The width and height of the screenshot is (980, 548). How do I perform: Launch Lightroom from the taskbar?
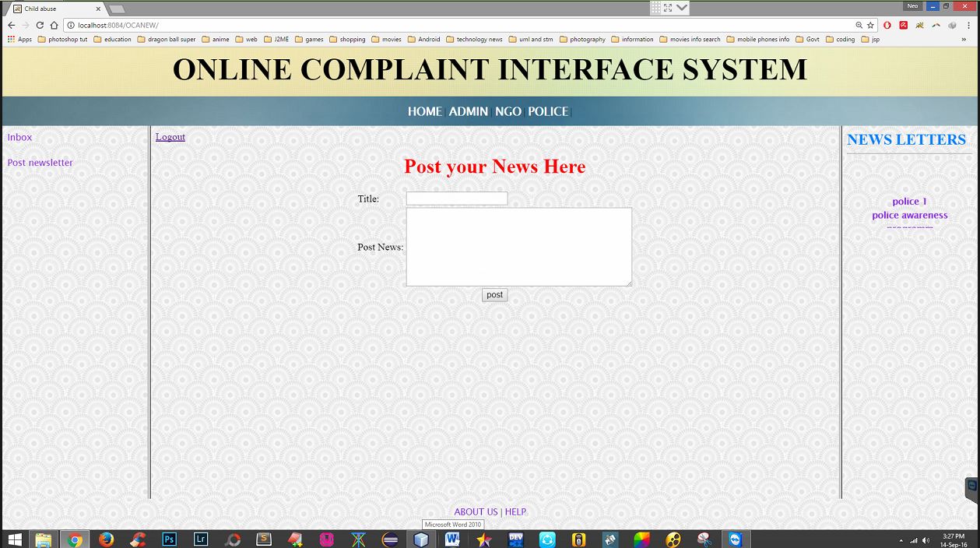coord(201,539)
